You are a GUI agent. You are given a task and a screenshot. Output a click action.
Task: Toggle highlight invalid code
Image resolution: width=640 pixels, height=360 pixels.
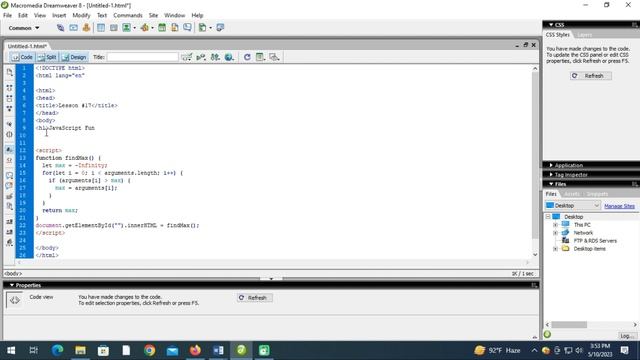click(9, 160)
